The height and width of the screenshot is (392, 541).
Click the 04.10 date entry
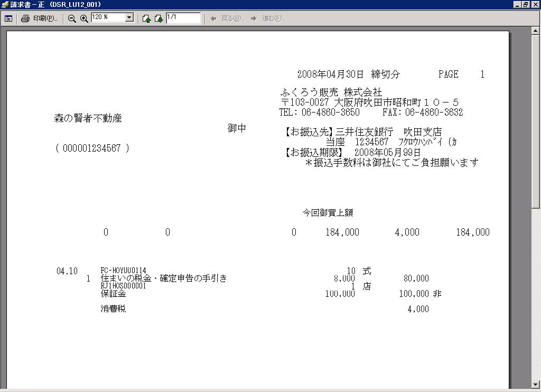[67, 271]
